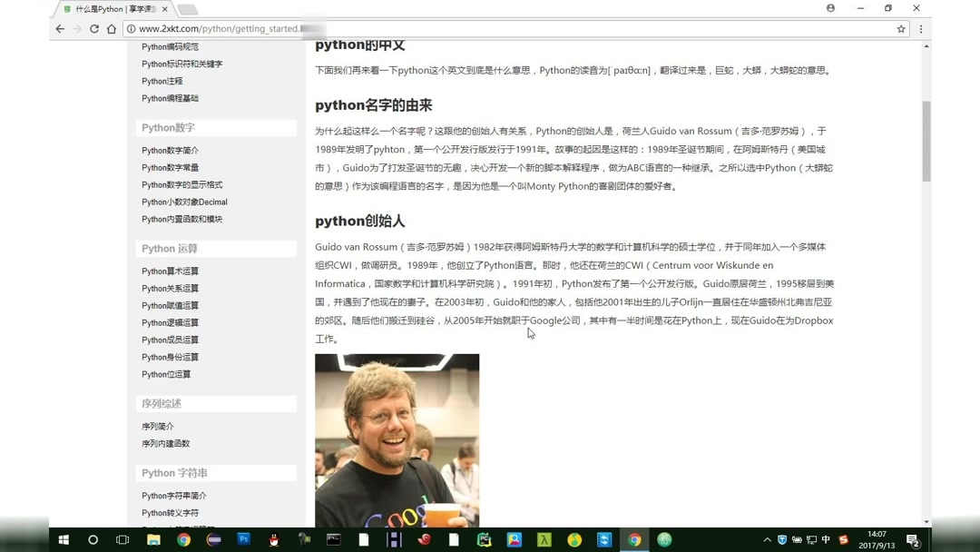
Task: Open a new browser tab
Action: pyautogui.click(x=186, y=10)
